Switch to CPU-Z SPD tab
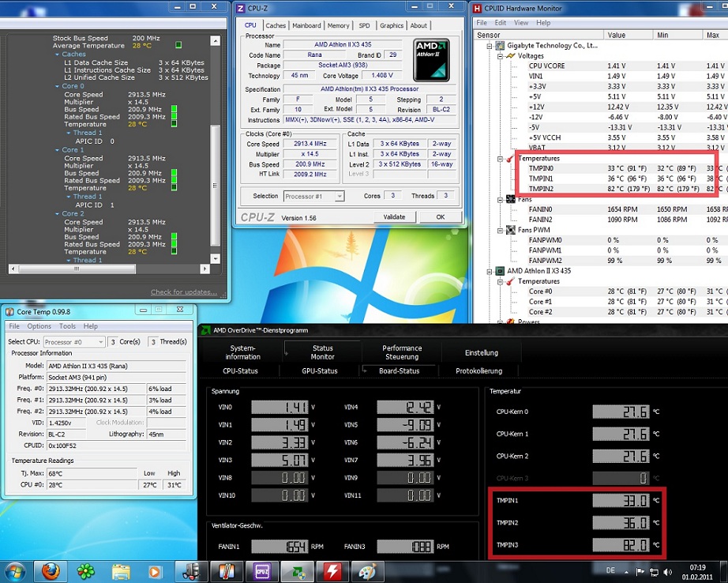The height and width of the screenshot is (583, 728). pyautogui.click(x=365, y=25)
